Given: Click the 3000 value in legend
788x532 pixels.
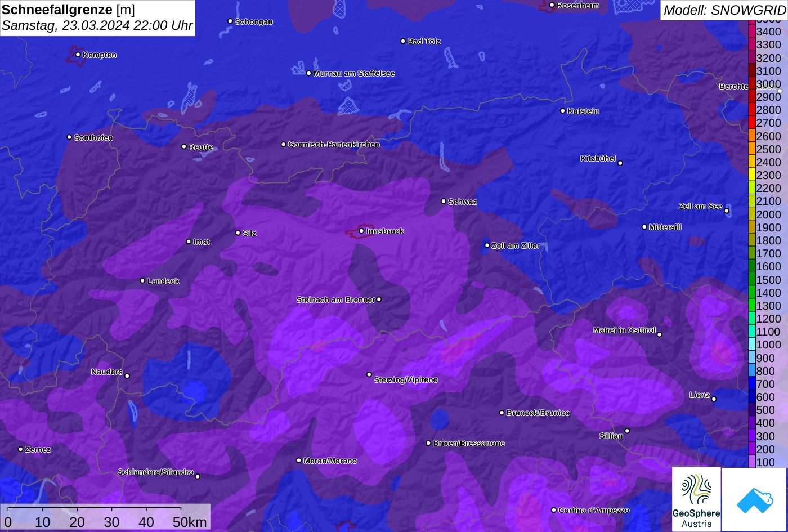Looking at the screenshot, I should click(769, 84).
